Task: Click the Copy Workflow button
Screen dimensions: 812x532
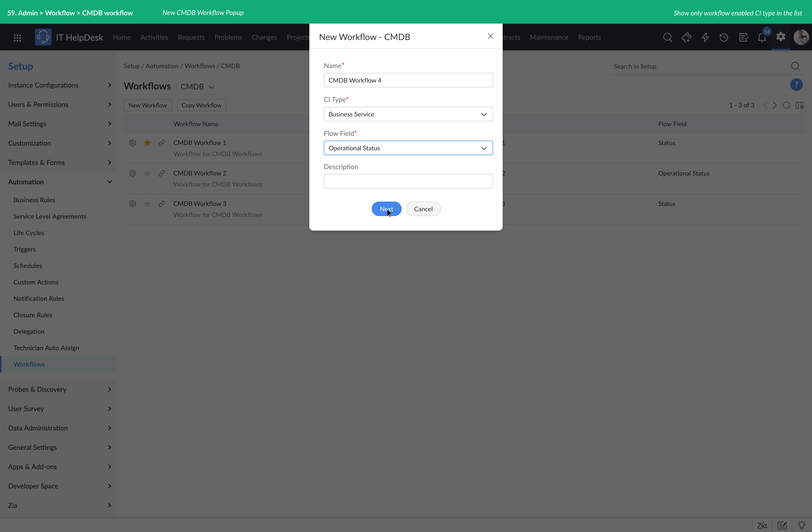Action: coord(201,105)
